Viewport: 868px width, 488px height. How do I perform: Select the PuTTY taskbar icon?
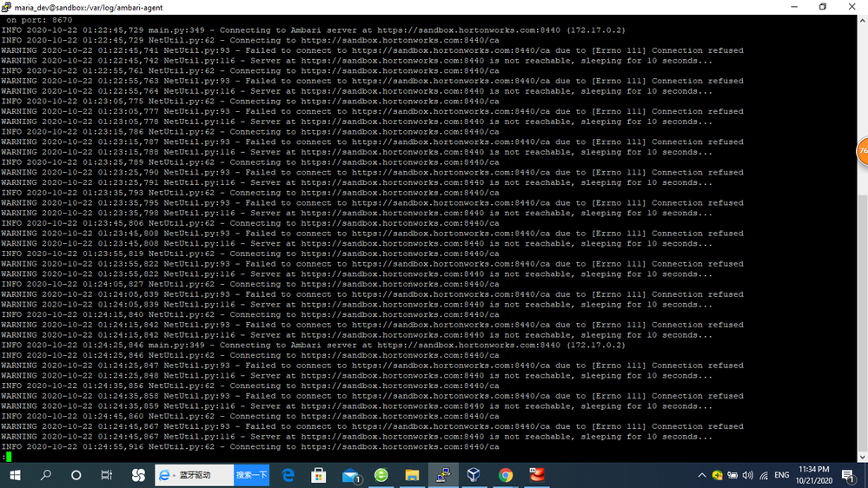[x=443, y=475]
